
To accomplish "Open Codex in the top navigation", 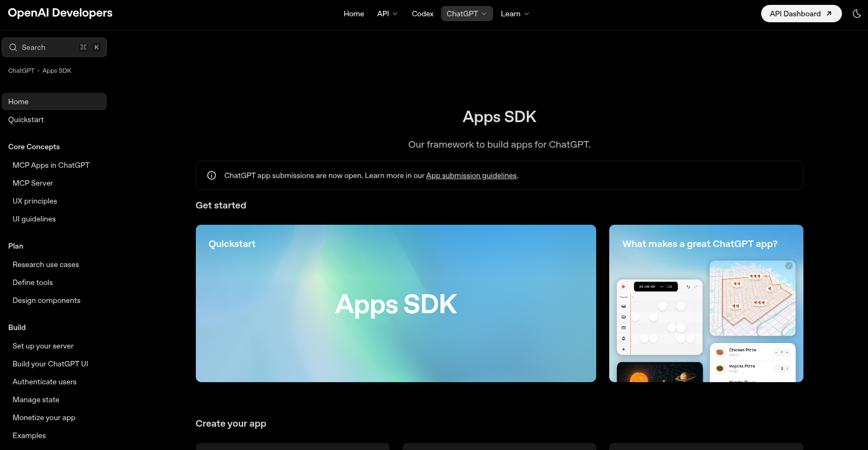I will tap(423, 14).
